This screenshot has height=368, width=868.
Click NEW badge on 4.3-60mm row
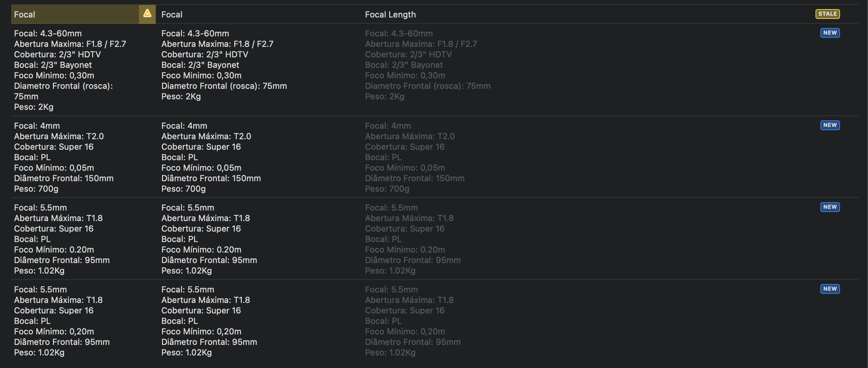[830, 33]
